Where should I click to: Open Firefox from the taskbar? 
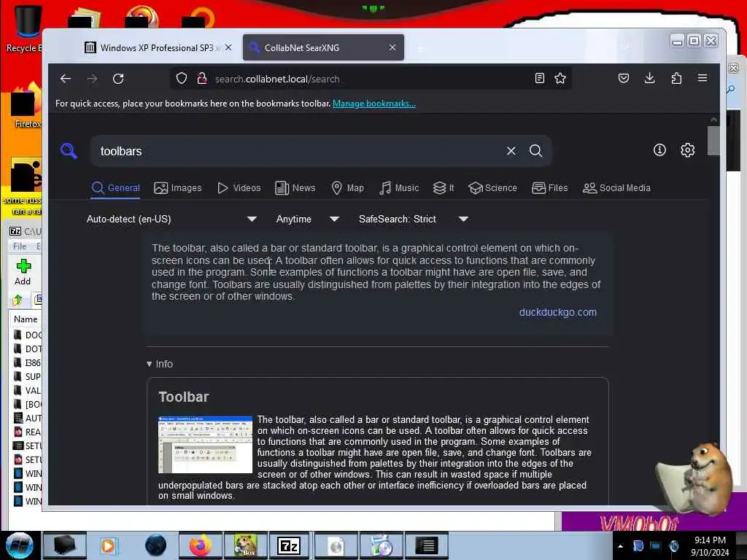(x=200, y=545)
